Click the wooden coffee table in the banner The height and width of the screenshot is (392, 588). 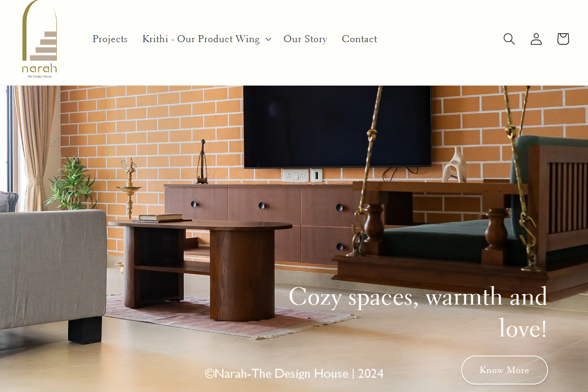pos(200,268)
